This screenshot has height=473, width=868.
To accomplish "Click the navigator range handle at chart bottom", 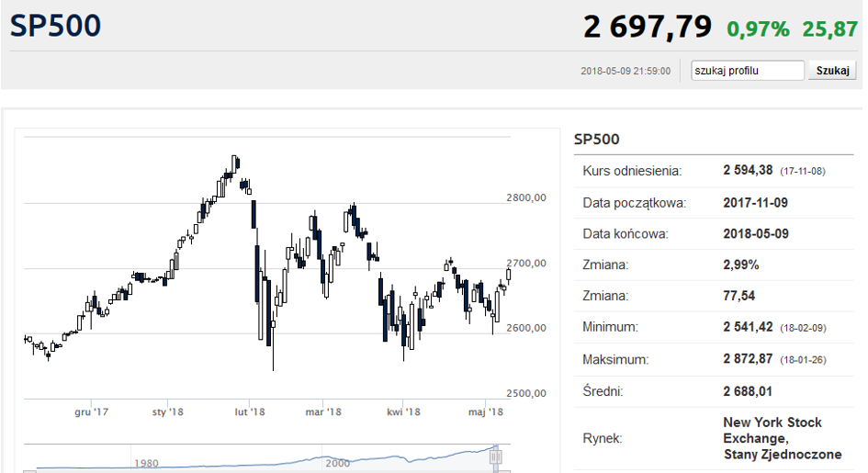I will click(x=496, y=456).
